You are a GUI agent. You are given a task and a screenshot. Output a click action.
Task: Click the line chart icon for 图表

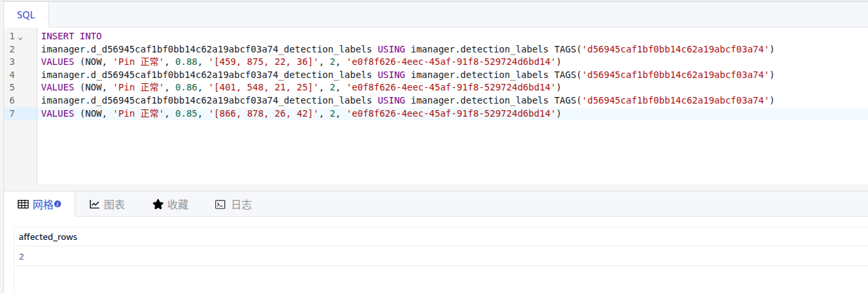click(x=95, y=205)
